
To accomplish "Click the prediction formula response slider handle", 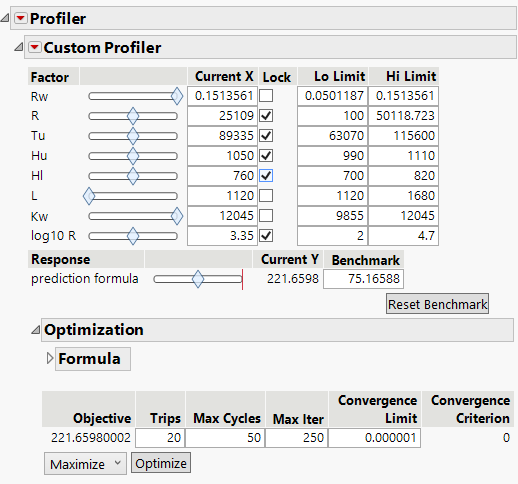I will pyautogui.click(x=198, y=279).
